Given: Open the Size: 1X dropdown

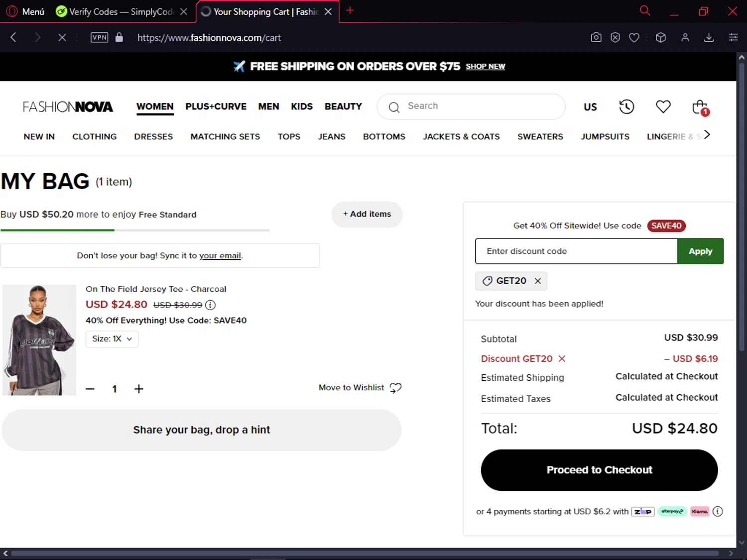Looking at the screenshot, I should (x=112, y=338).
